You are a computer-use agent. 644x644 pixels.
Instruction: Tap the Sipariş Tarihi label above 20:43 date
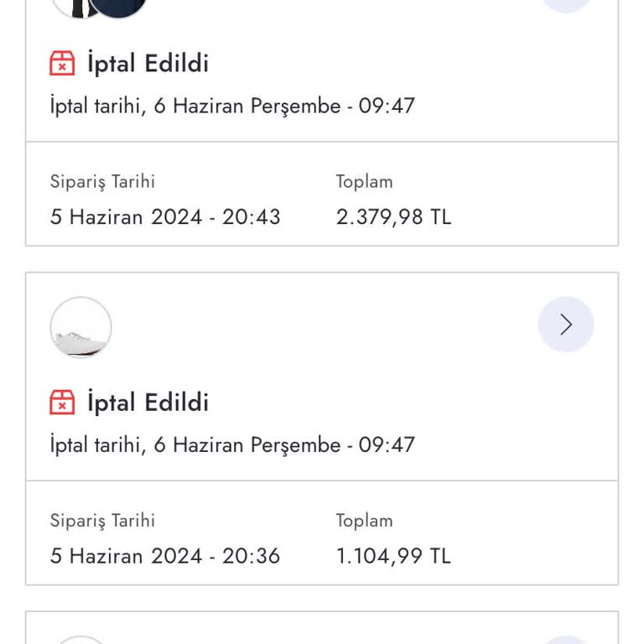click(x=102, y=182)
